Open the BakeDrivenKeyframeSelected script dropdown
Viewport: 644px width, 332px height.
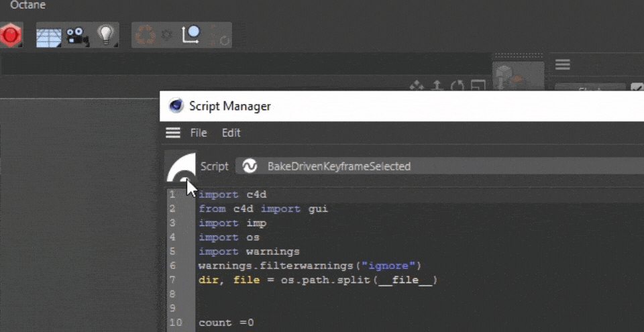439,166
